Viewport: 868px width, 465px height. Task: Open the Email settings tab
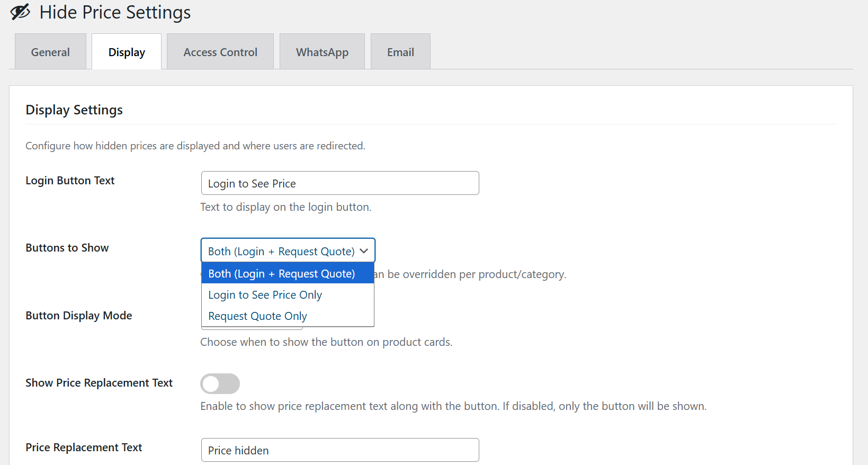[400, 52]
